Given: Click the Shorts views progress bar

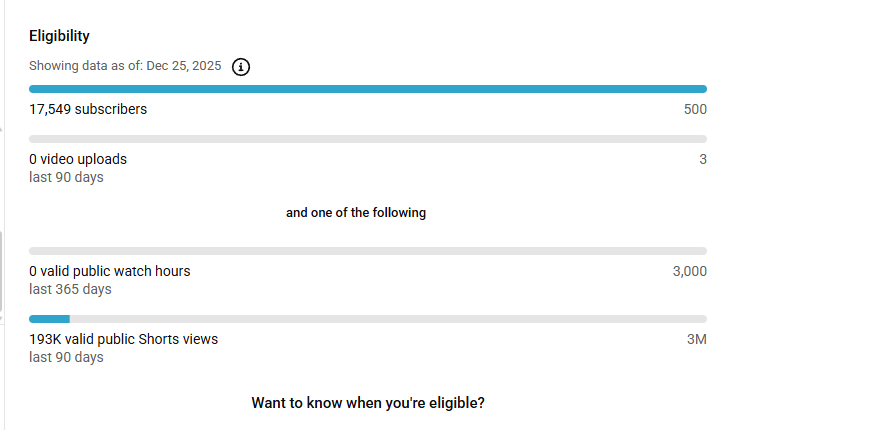Looking at the screenshot, I should [368, 319].
